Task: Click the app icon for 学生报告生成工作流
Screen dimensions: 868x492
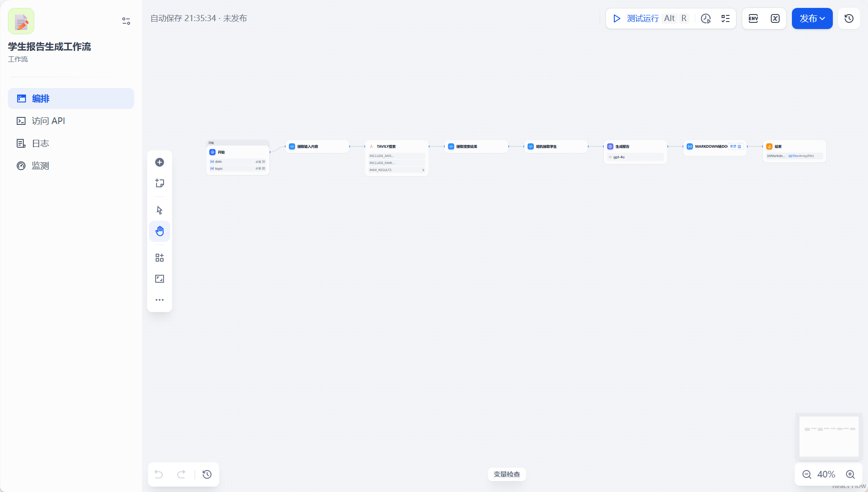Action: pos(21,21)
